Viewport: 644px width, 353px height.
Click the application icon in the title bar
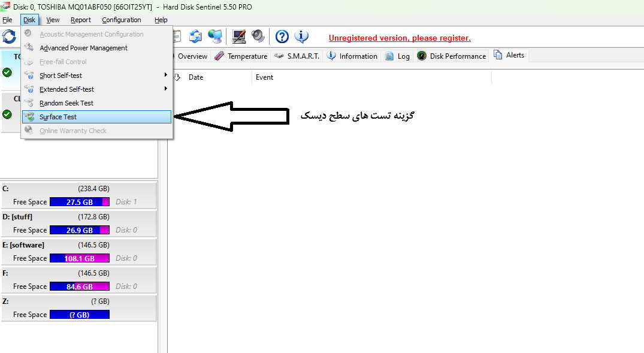(5, 7)
